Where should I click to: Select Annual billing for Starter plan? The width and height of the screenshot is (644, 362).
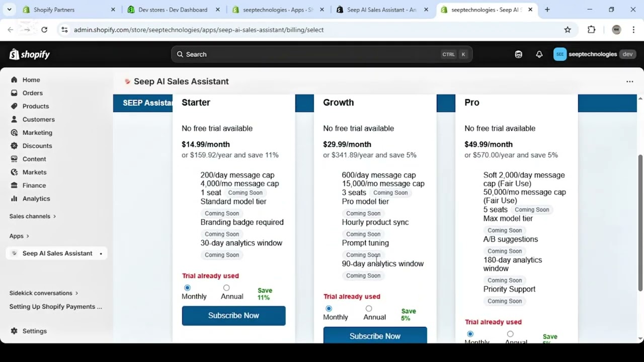(226, 288)
